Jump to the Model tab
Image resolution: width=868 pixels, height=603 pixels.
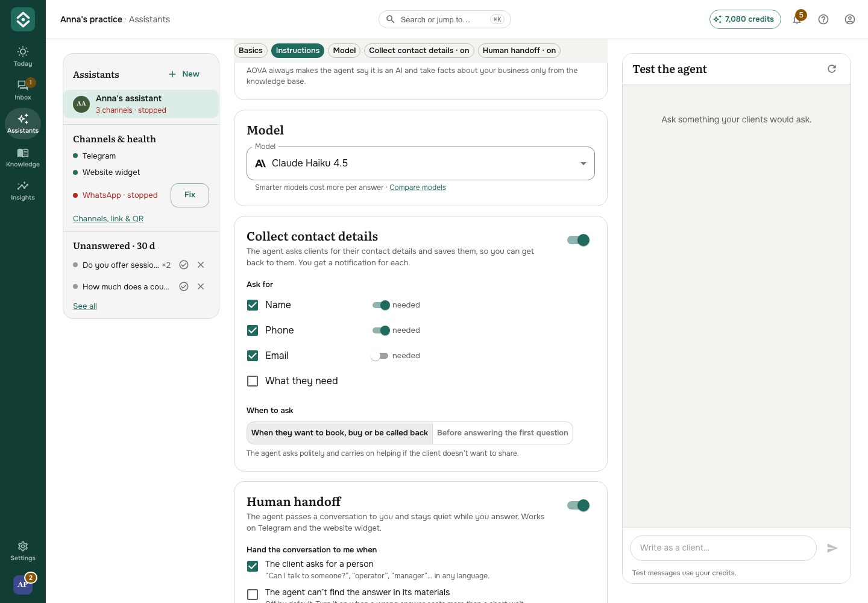(344, 51)
